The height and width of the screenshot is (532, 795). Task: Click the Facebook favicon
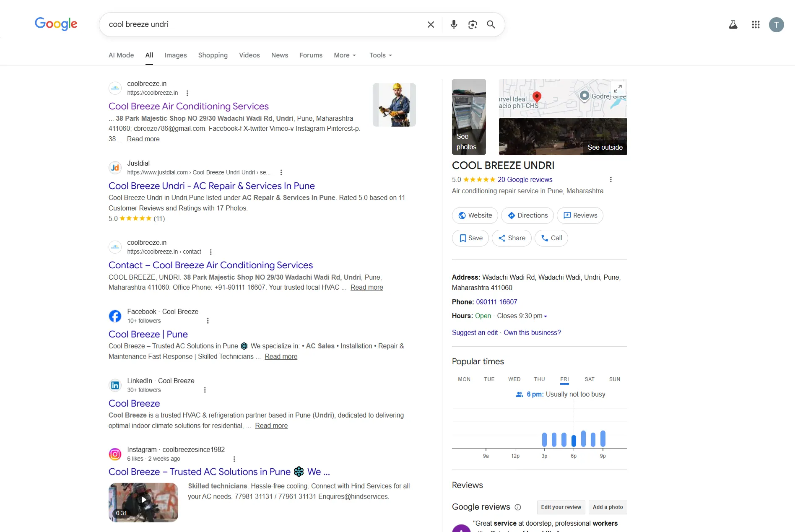115,316
